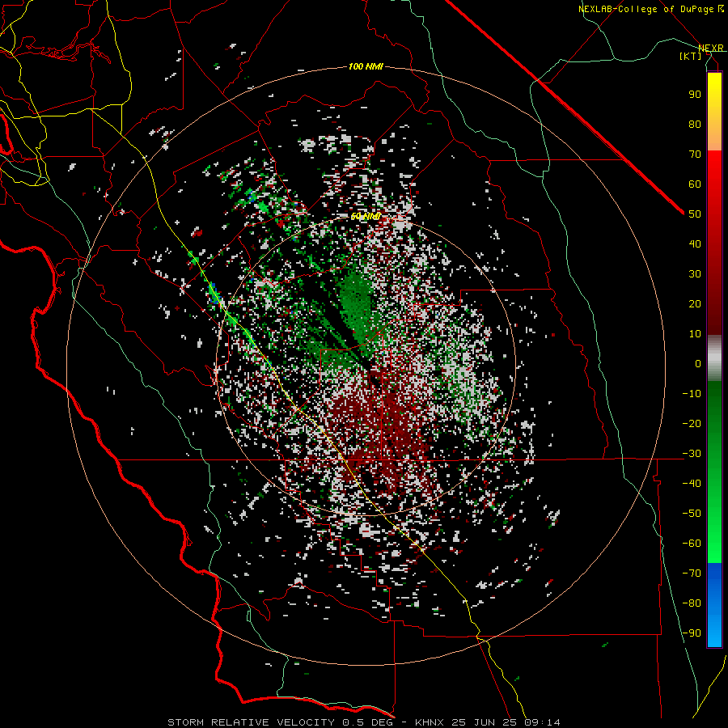Image resolution: width=728 pixels, height=728 pixels.
Task: Click the positive 60 scale value
Action: 695,184
